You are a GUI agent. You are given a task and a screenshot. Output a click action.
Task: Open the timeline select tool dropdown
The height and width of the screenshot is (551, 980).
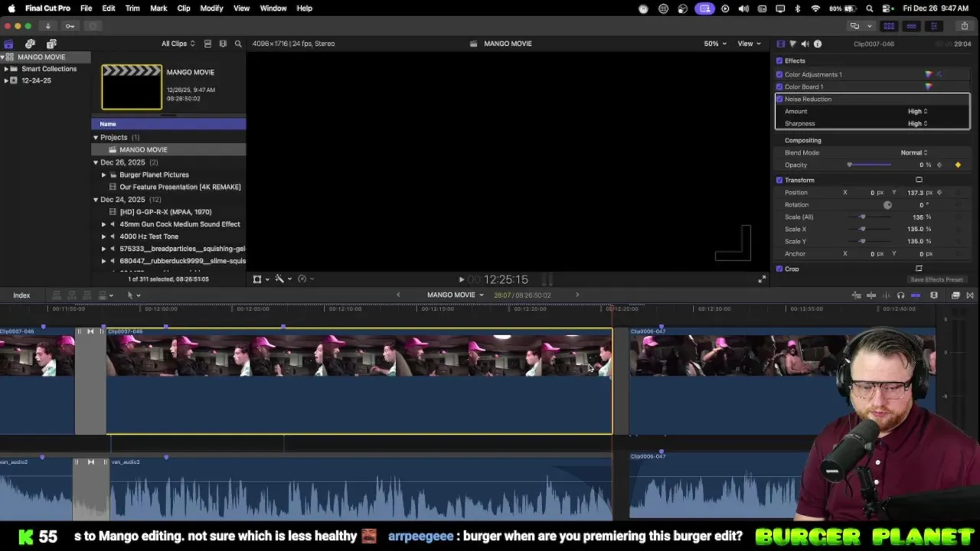coord(133,295)
